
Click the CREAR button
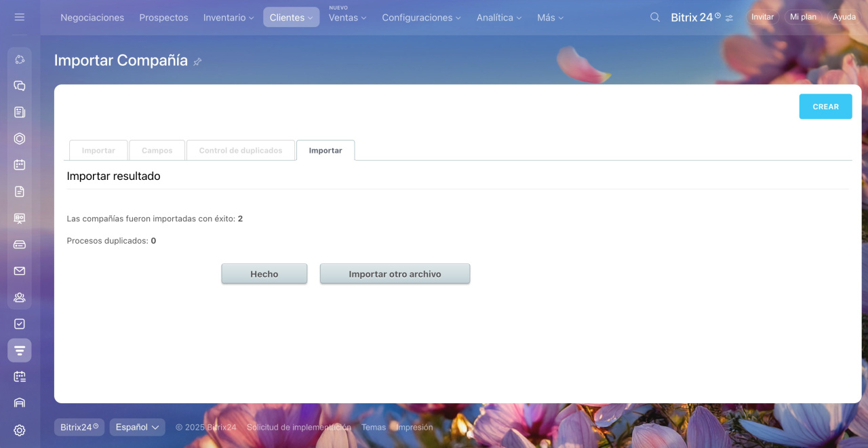(826, 107)
